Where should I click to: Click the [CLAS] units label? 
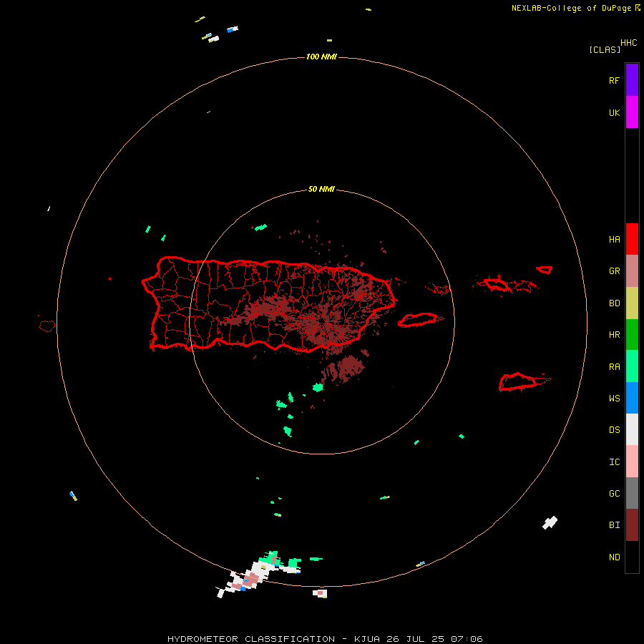(x=605, y=49)
